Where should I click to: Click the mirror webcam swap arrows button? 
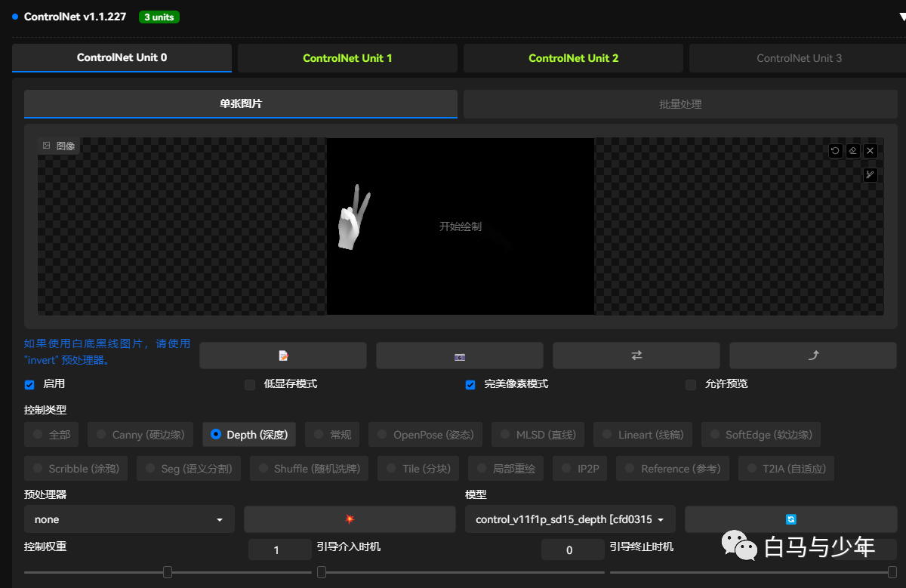(x=636, y=356)
